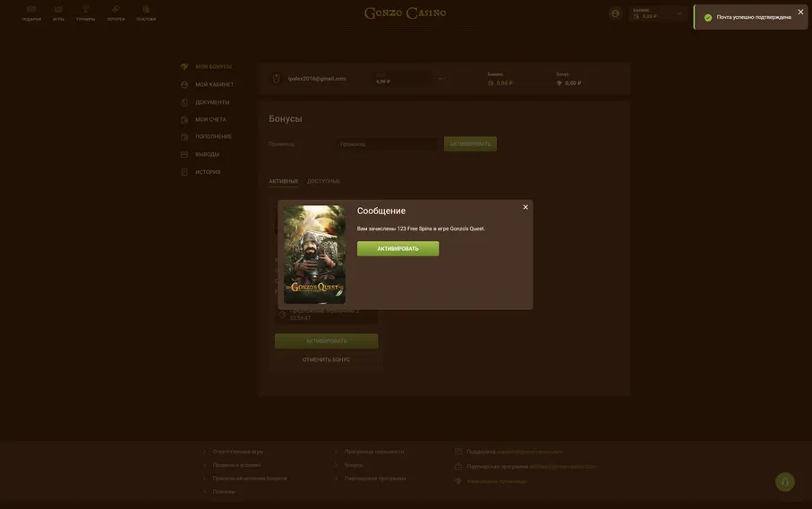Click the Gonzo's Quest game thumbnail

[x=314, y=254]
